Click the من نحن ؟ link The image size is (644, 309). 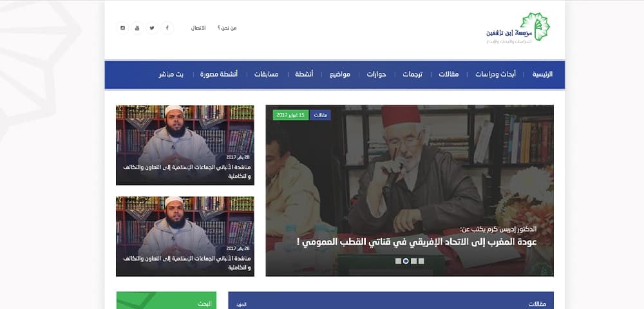coord(227,28)
